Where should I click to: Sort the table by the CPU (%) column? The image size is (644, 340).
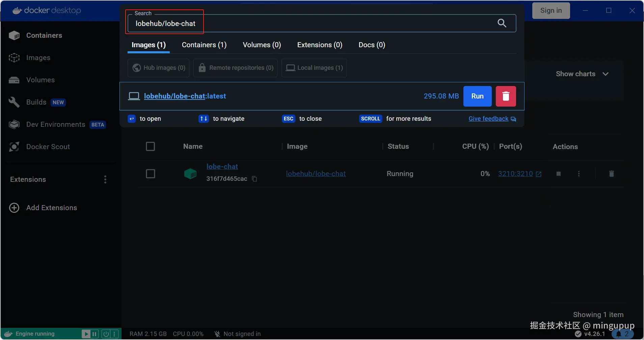[475, 146]
